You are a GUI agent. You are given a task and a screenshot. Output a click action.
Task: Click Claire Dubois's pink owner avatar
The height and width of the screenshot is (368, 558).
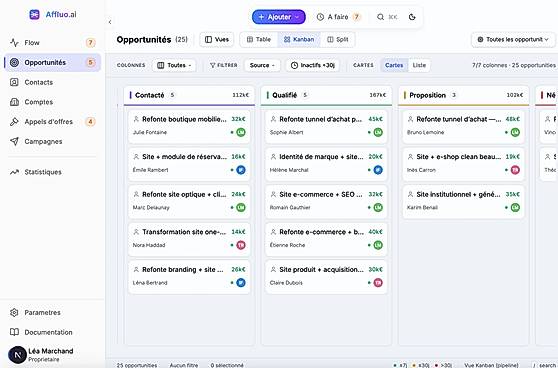click(x=378, y=283)
